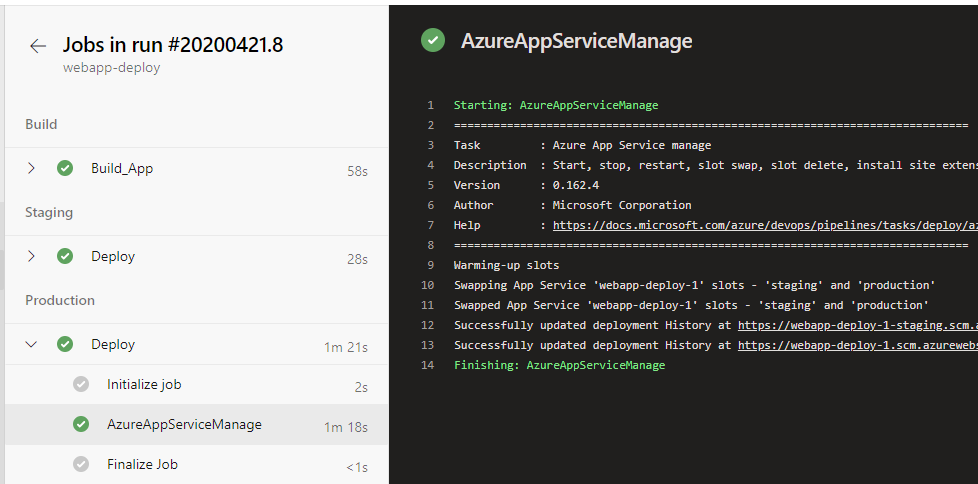Click log line 'Swapped App Service' slots
978x484 pixels.
[691, 305]
